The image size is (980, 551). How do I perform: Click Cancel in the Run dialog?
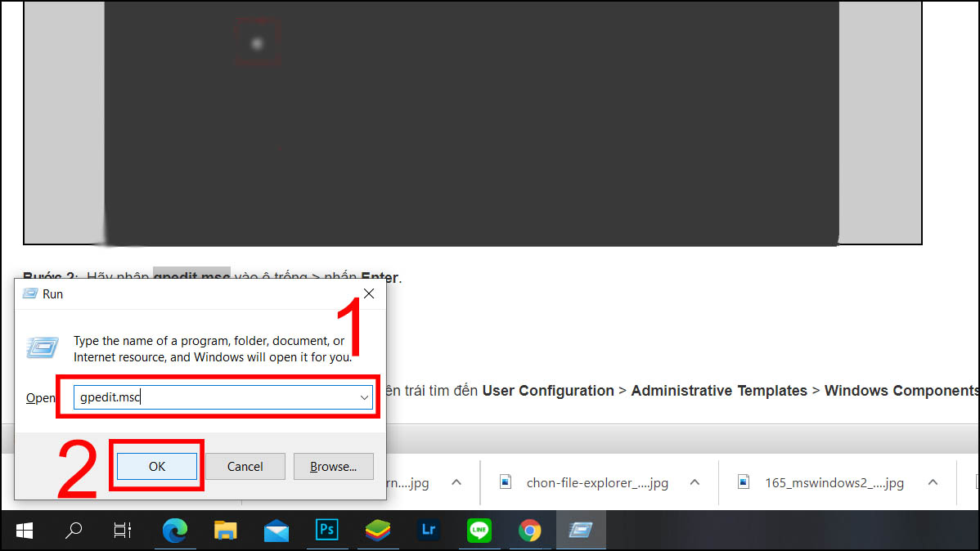click(245, 466)
